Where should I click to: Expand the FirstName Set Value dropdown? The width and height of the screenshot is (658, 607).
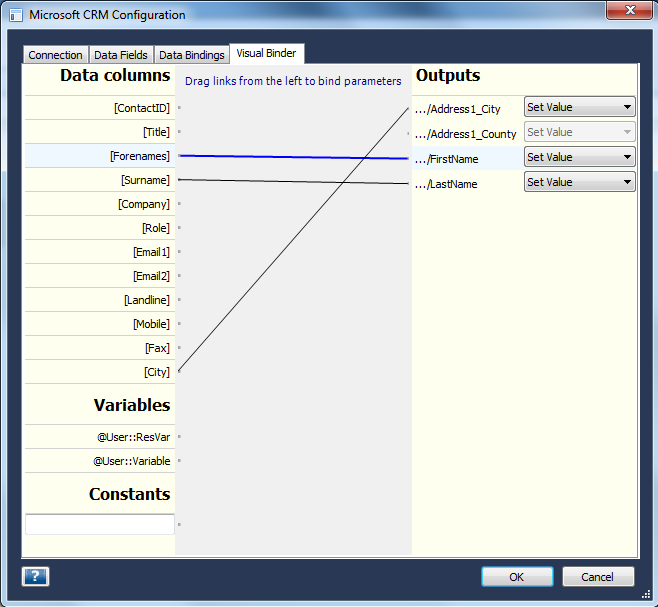point(580,157)
